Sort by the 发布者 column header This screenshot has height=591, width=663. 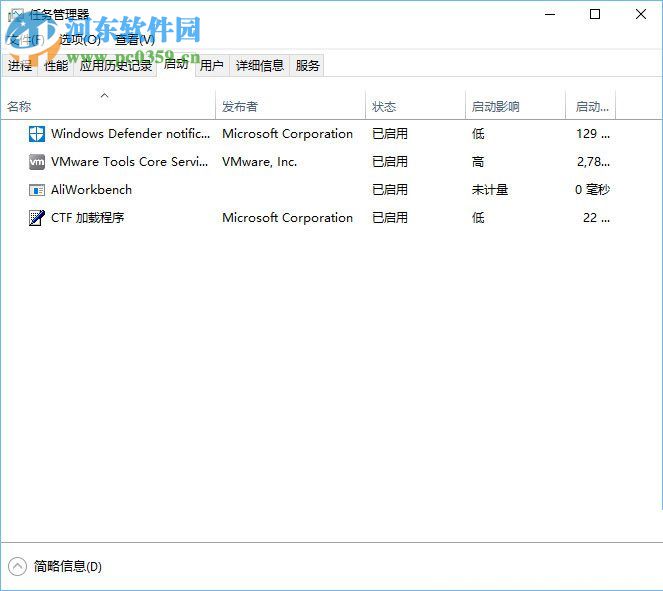coord(290,106)
